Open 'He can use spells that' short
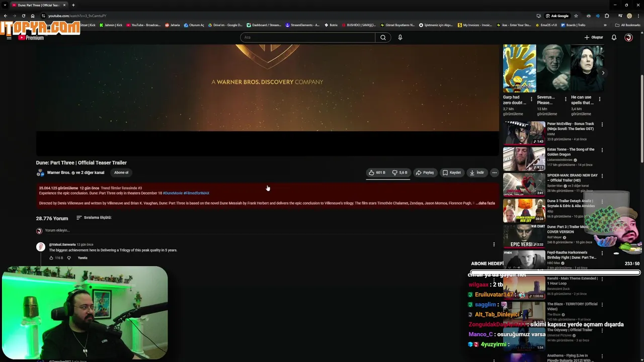 tap(587, 68)
